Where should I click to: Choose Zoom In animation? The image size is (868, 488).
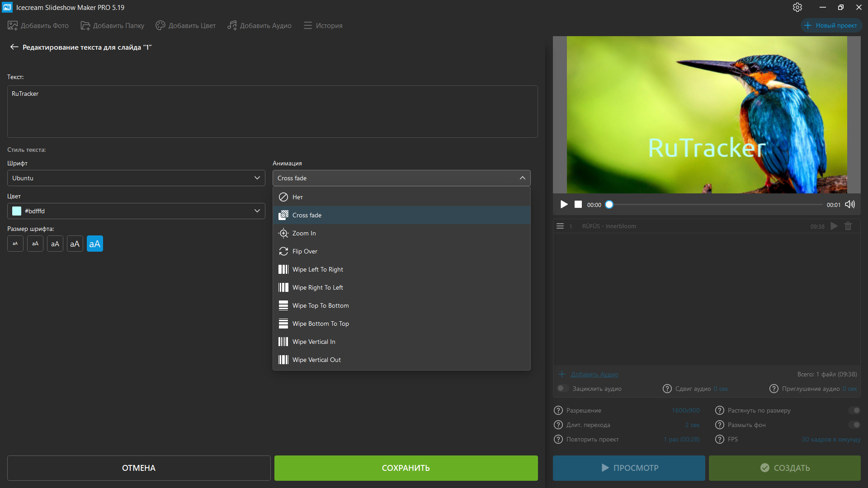(401, 233)
